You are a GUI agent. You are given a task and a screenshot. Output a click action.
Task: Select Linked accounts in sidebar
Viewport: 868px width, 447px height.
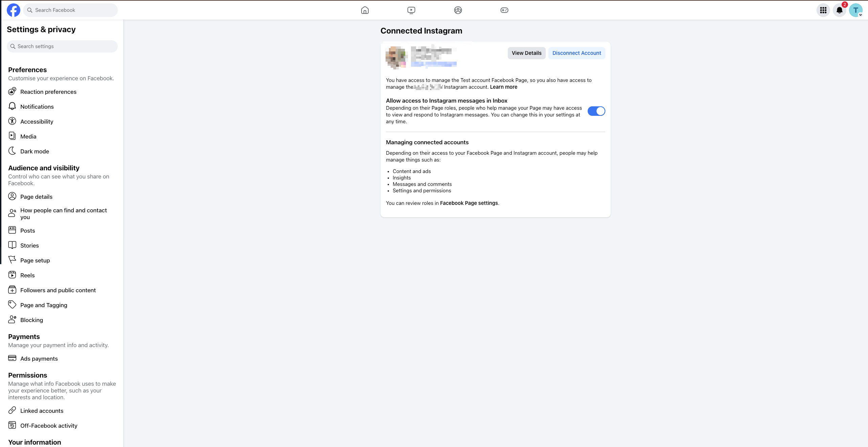pos(62,411)
